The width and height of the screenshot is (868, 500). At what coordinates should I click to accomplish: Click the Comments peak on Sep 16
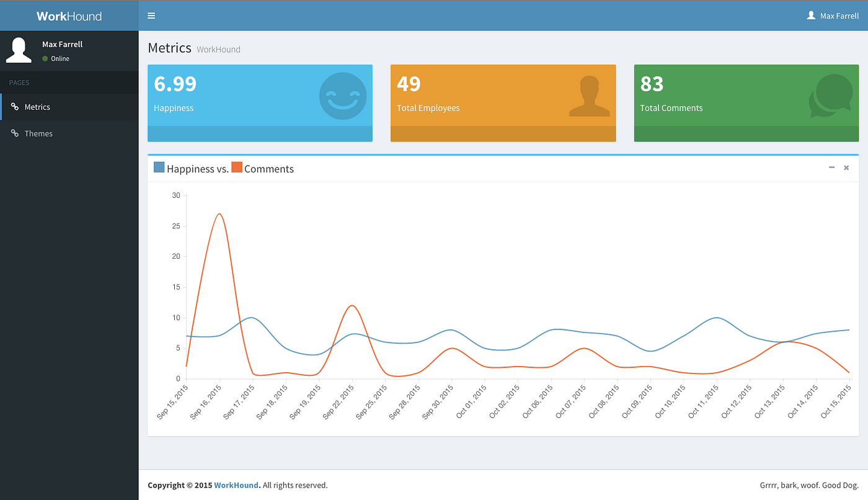click(219, 214)
